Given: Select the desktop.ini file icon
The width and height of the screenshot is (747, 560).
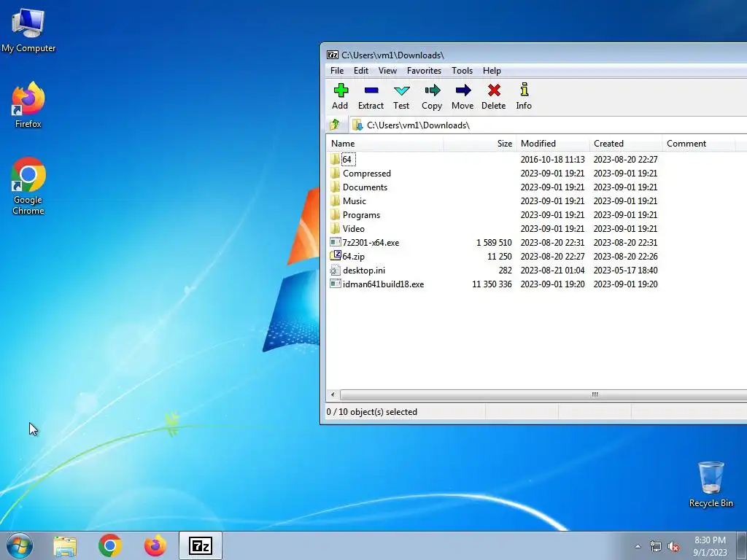Looking at the screenshot, I should point(336,270).
